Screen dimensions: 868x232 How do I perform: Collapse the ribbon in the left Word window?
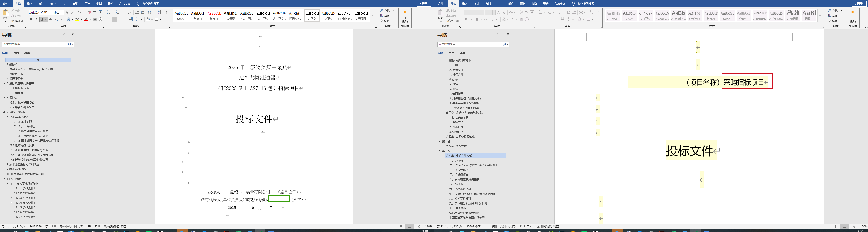431,27
